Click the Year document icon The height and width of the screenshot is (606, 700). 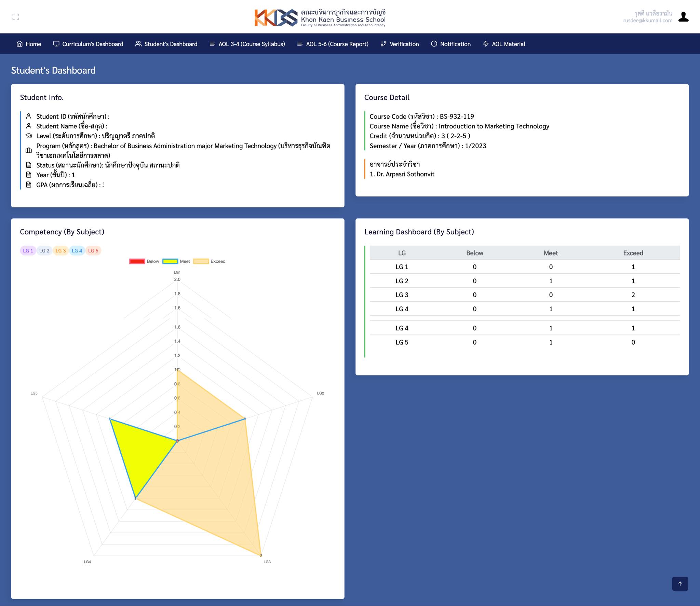coord(29,175)
